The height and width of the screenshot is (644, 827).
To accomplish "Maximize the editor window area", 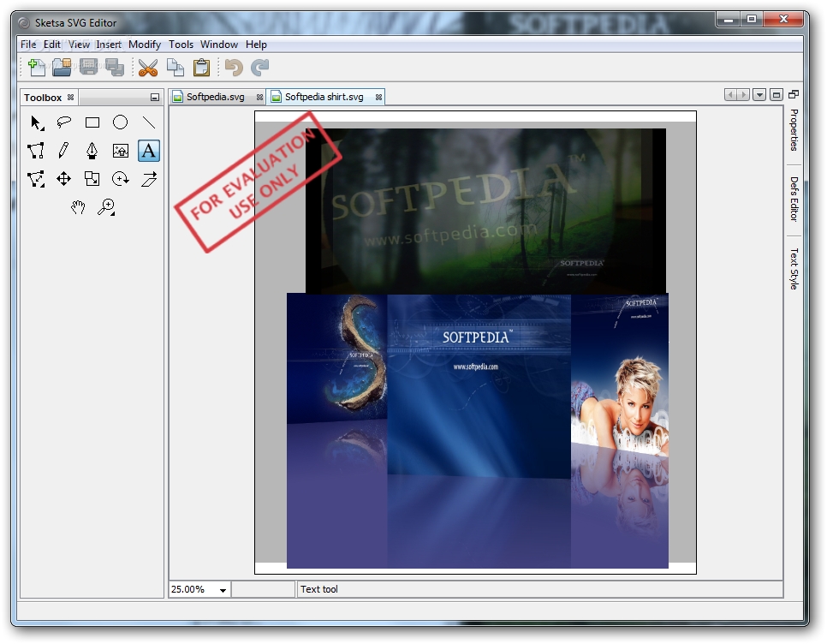I will [x=776, y=95].
